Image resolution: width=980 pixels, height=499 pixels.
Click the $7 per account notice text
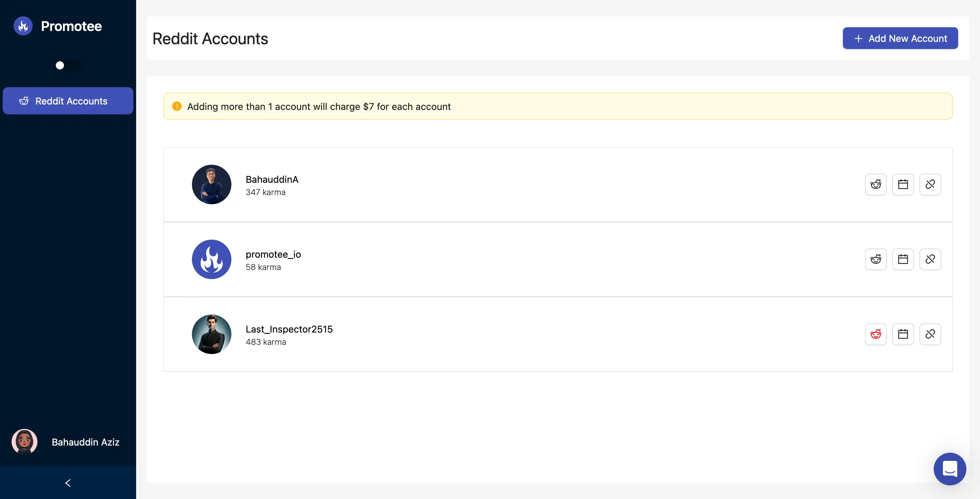(319, 107)
